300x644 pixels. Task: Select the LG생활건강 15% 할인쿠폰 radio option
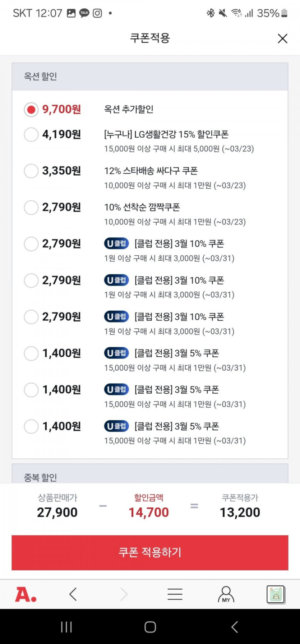click(31, 134)
